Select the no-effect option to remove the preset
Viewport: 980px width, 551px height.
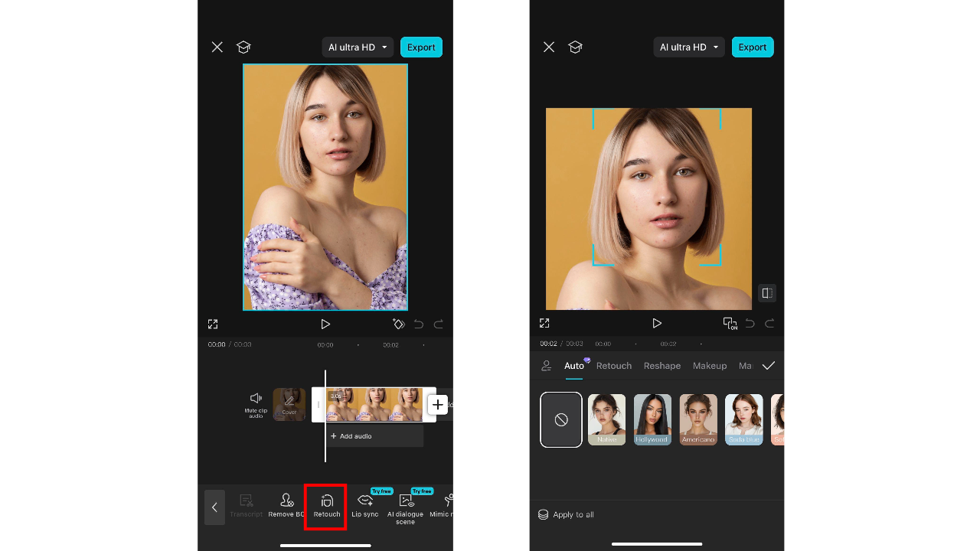[x=560, y=419]
